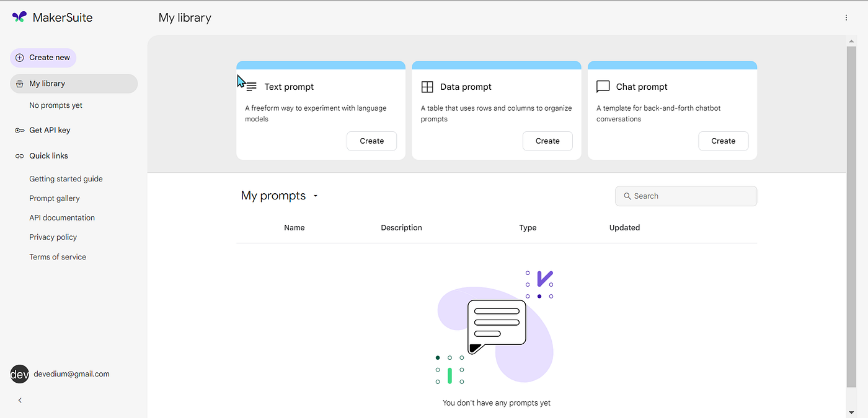Open the API documentation link
Viewport: 868px width, 418px height.
pos(62,218)
